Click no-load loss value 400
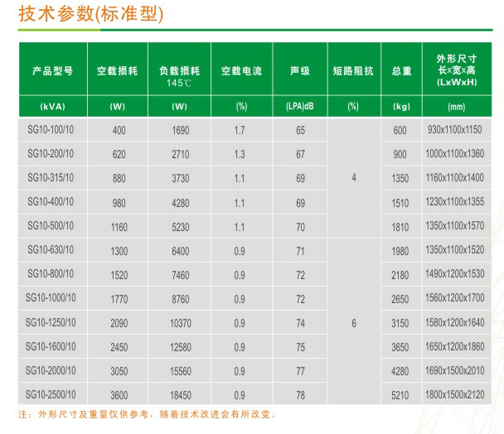The height and width of the screenshot is (434, 504). click(x=119, y=130)
